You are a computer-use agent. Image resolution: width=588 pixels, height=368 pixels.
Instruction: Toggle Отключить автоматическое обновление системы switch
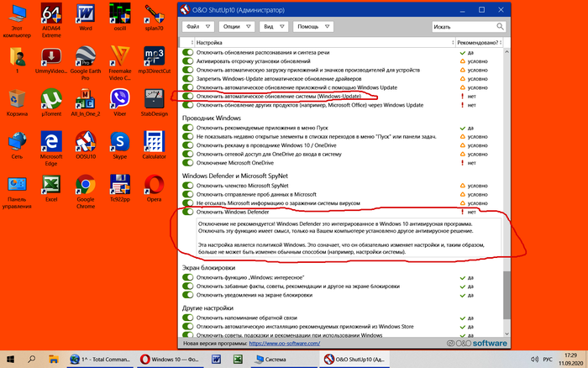coord(188,96)
